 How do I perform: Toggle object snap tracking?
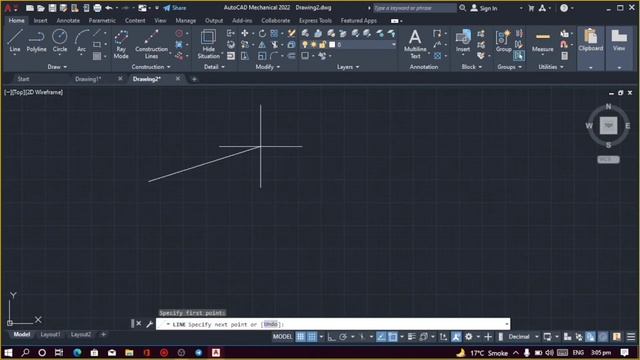[381, 337]
